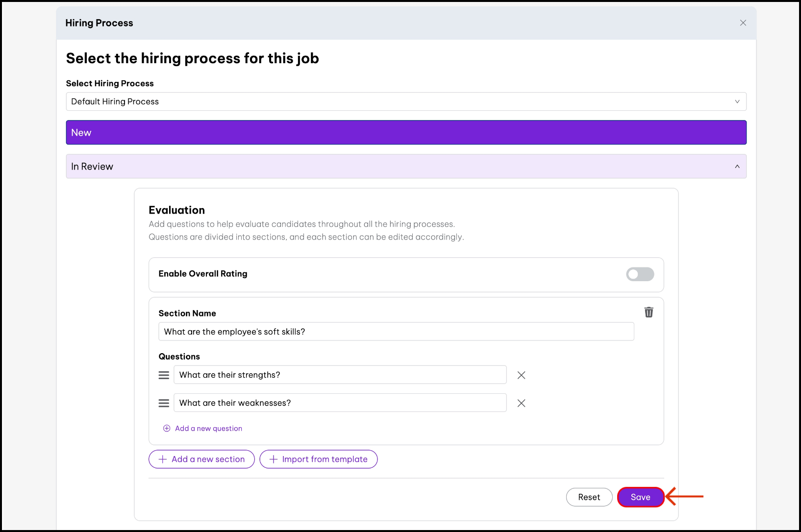Select the New stage bar
Image resolution: width=801 pixels, height=532 pixels.
coord(406,133)
